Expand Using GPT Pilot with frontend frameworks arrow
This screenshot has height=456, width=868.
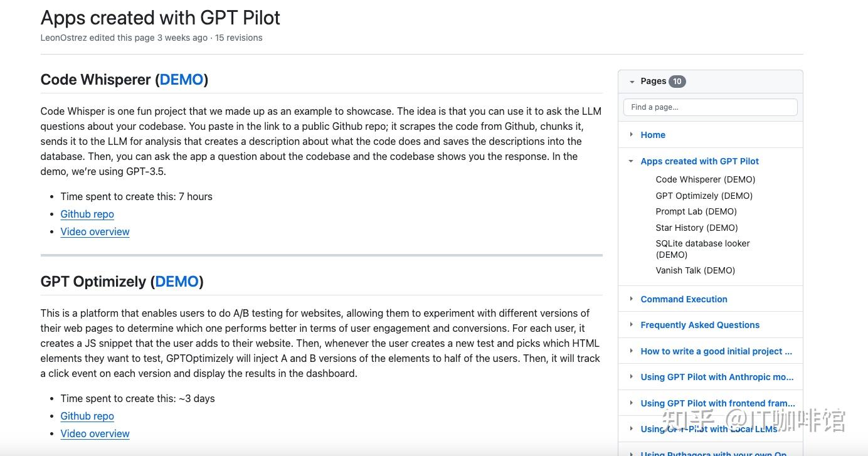pos(632,403)
